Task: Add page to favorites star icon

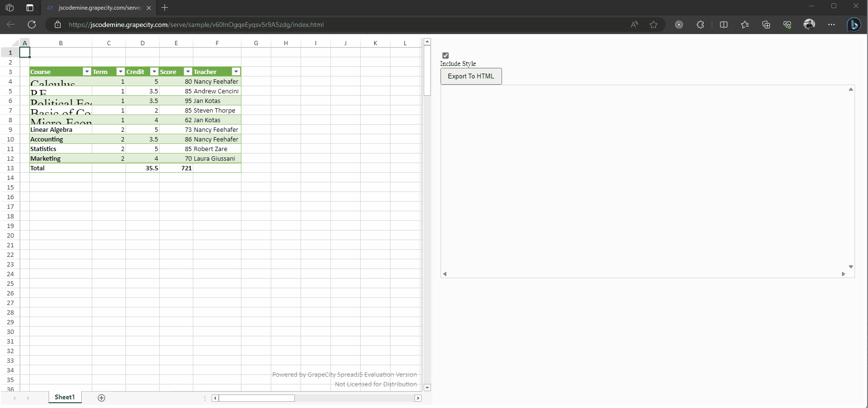Action: [653, 25]
